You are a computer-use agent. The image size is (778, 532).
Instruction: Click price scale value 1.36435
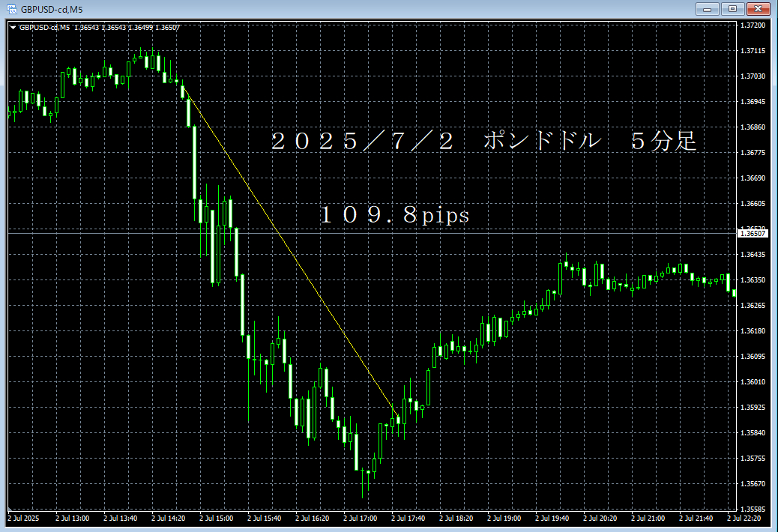tap(753, 254)
